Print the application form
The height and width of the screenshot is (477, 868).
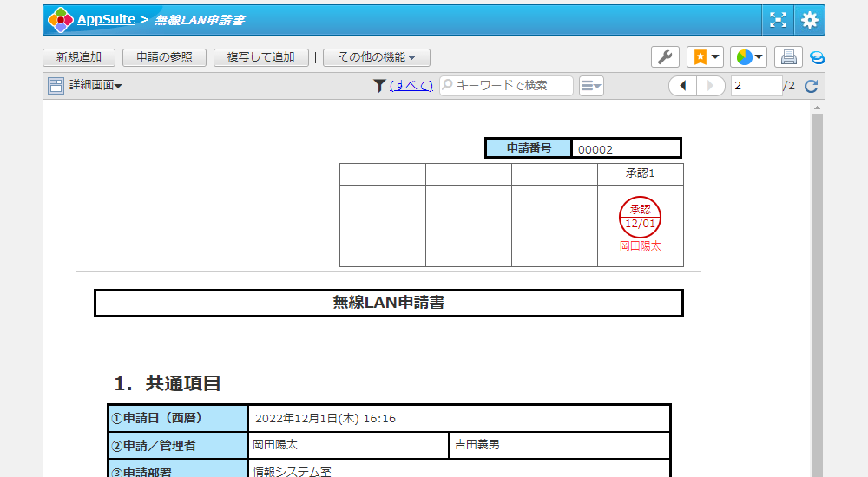coord(788,57)
